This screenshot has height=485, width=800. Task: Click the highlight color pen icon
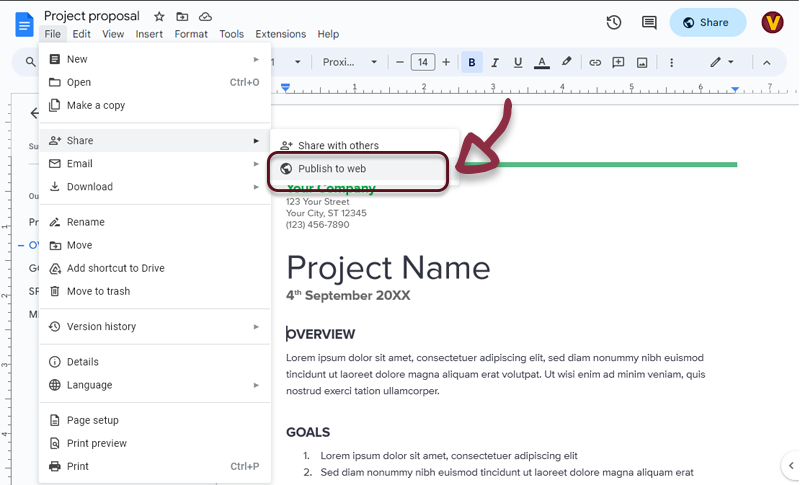[x=566, y=62]
